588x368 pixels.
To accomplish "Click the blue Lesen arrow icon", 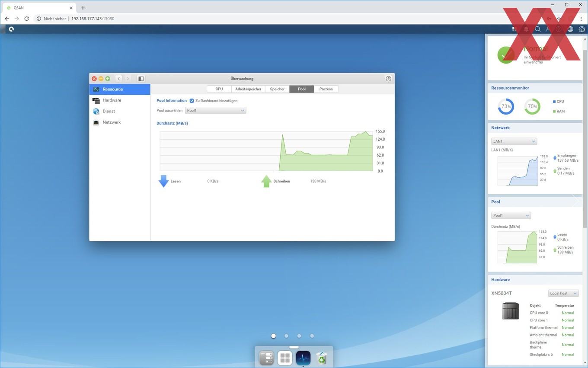I will pos(163,181).
